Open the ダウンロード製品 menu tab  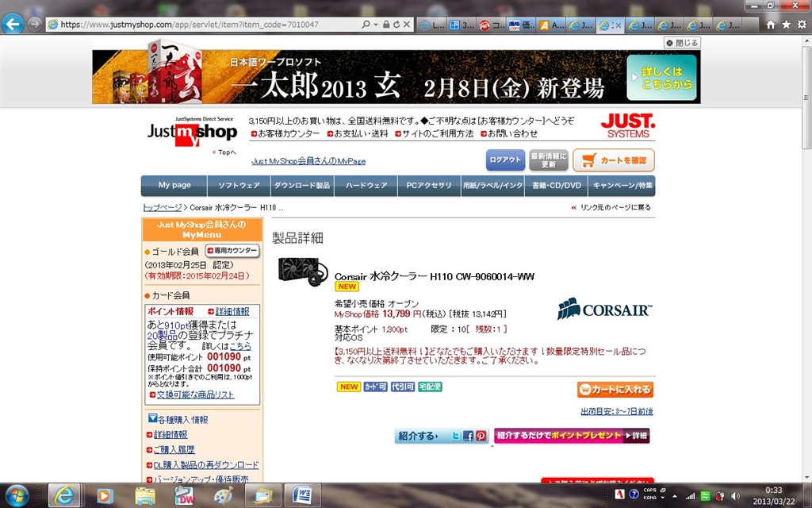coord(302,186)
